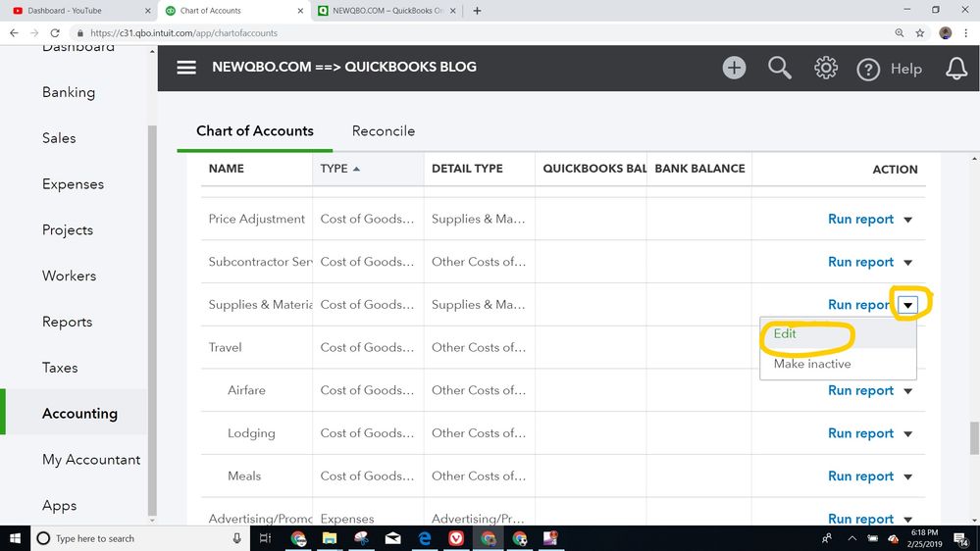Open the notifications bell icon

coord(956,68)
